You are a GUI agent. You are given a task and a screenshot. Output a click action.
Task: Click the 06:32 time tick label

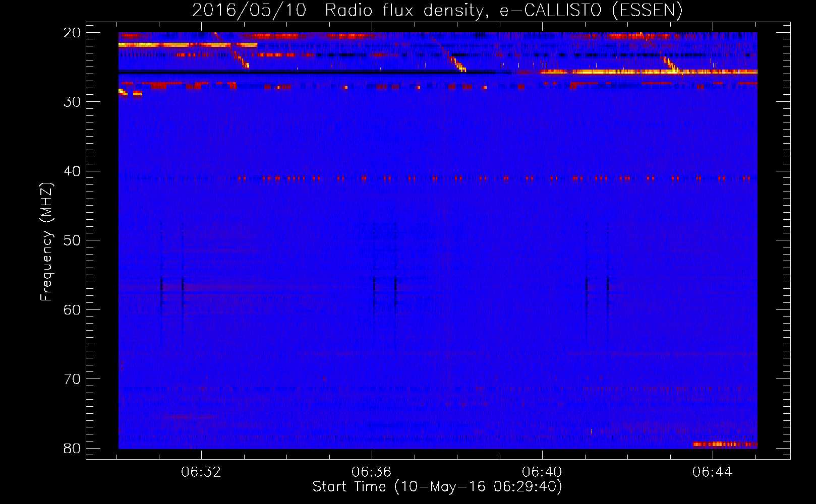coord(201,472)
